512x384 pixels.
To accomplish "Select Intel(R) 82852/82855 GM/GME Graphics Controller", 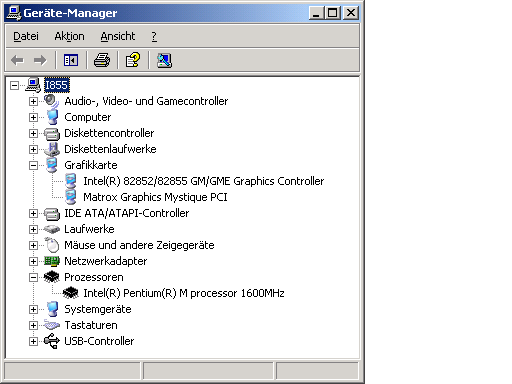I will [x=204, y=181].
